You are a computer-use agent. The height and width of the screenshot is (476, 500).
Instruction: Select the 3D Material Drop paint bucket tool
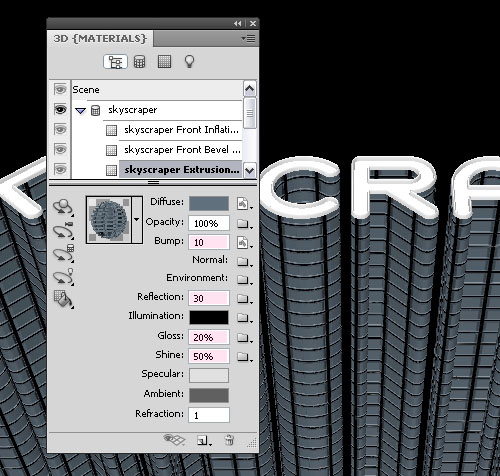(x=63, y=299)
